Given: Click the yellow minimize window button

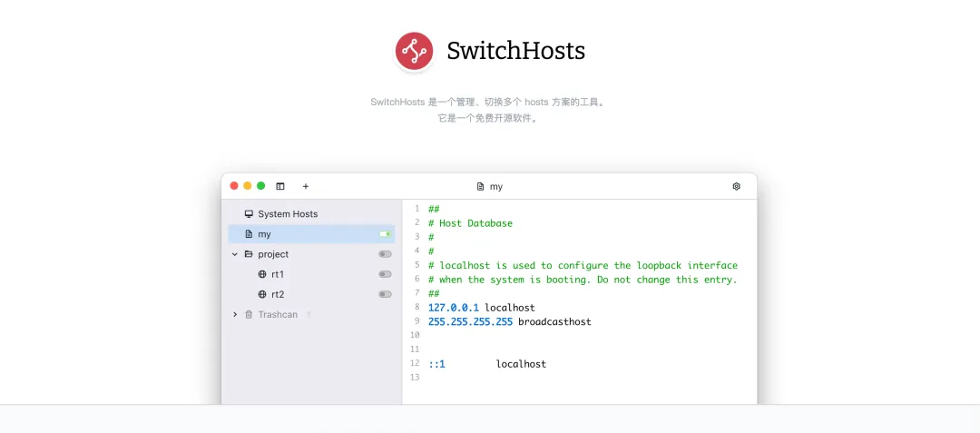Looking at the screenshot, I should click(x=248, y=185).
